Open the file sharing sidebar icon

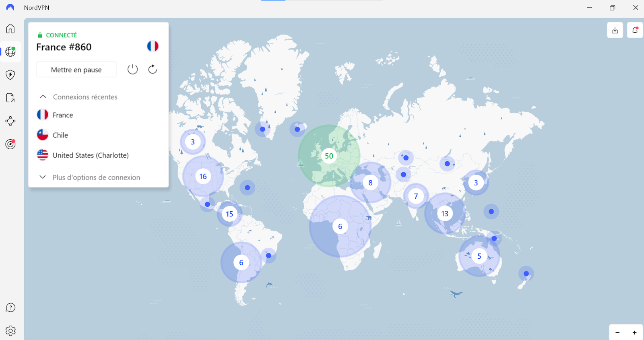click(10, 98)
